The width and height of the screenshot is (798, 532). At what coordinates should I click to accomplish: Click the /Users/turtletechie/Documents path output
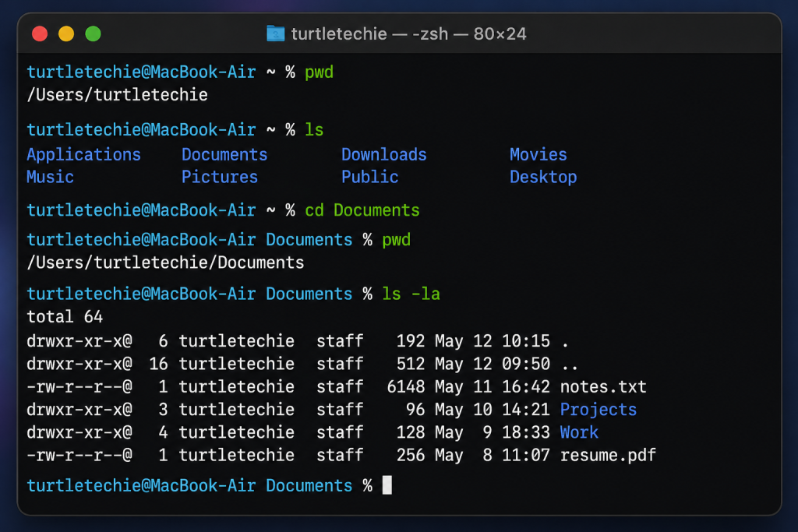click(x=165, y=262)
